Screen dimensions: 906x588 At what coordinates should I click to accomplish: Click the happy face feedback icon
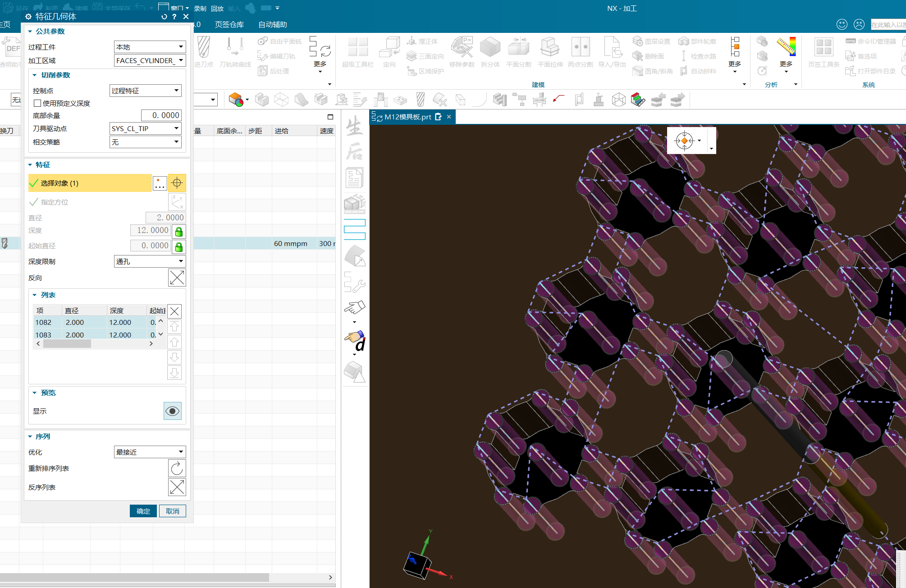pos(842,24)
